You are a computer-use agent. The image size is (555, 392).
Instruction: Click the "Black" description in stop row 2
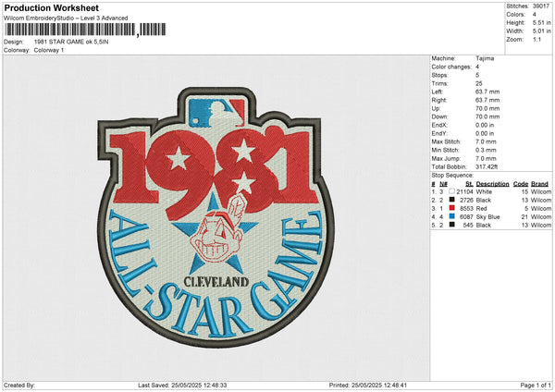click(484, 201)
